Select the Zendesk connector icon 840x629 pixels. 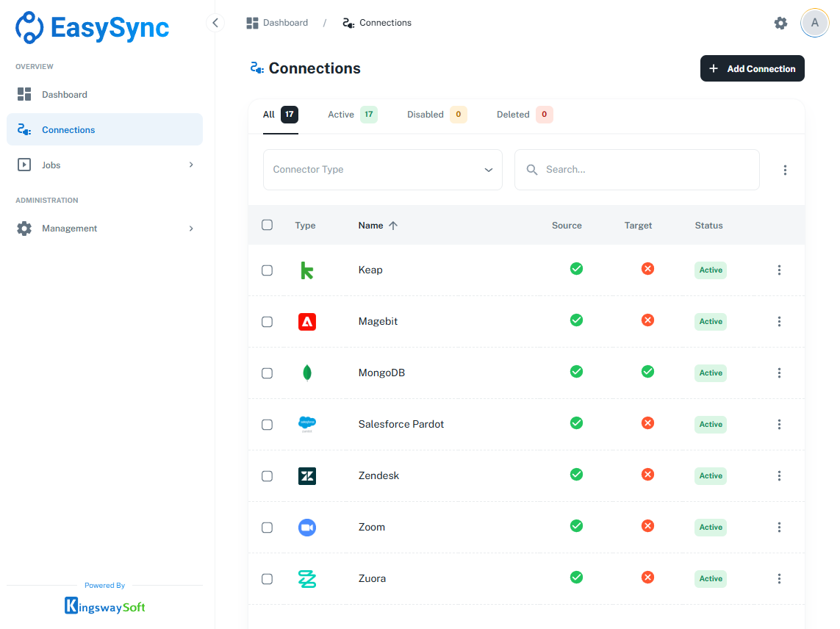(306, 475)
